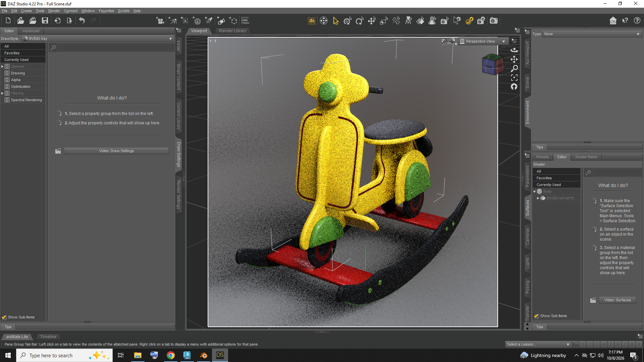Image resolution: width=644 pixels, height=362 pixels.
Task: Select the Active Pose bone tool
Action: [x=396, y=21]
